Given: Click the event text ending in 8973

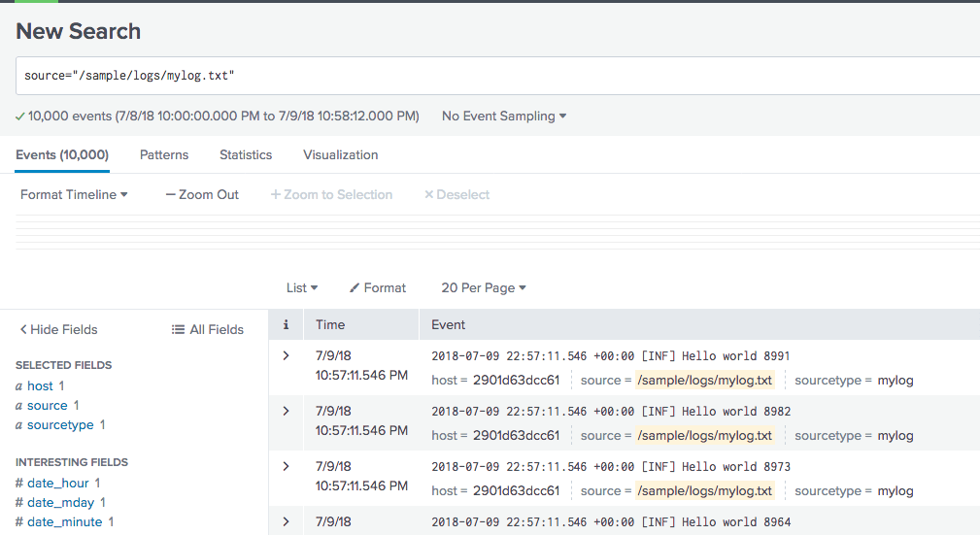Looking at the screenshot, I should click(x=611, y=467).
